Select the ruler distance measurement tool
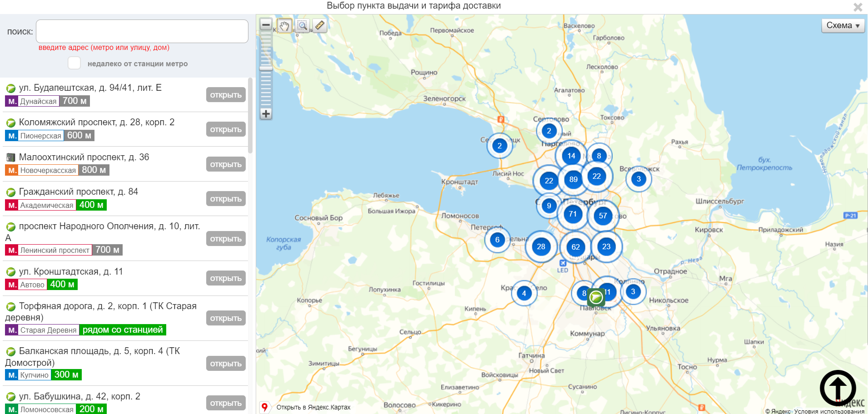 (320, 25)
